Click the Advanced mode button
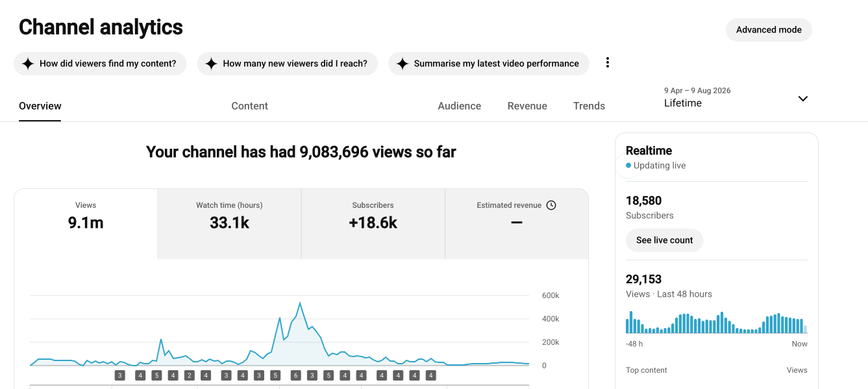The height and width of the screenshot is (389, 868). (769, 30)
